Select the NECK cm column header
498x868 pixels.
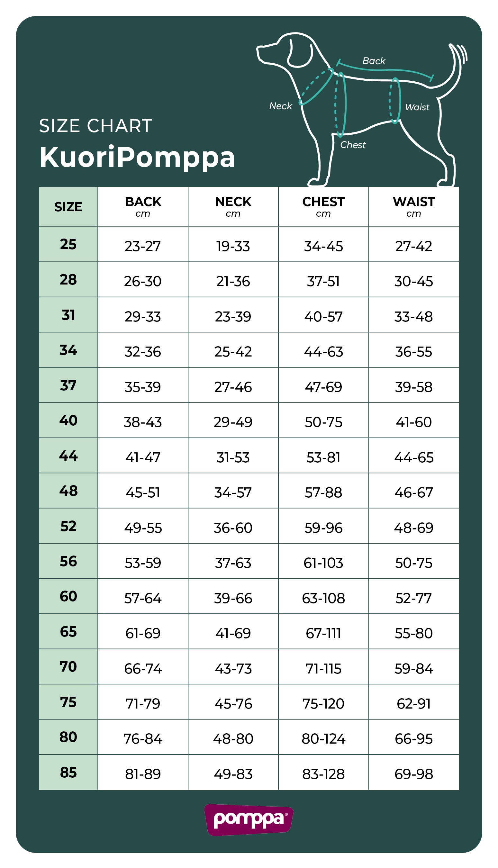tap(233, 206)
